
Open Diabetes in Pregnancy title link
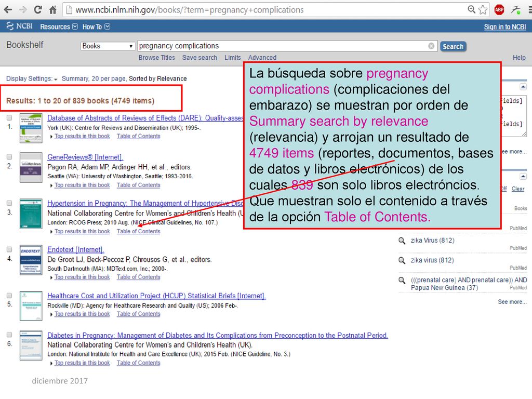click(x=218, y=335)
